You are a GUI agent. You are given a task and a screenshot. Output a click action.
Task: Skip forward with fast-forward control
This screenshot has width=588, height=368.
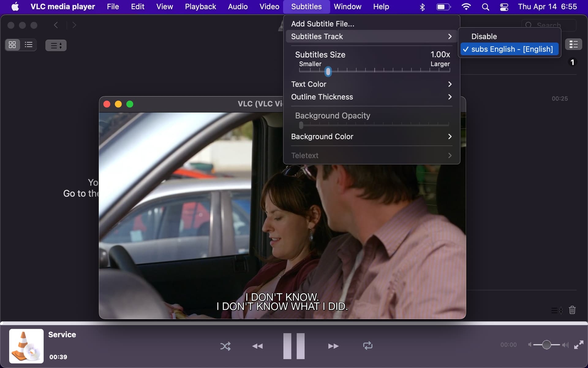click(x=333, y=346)
